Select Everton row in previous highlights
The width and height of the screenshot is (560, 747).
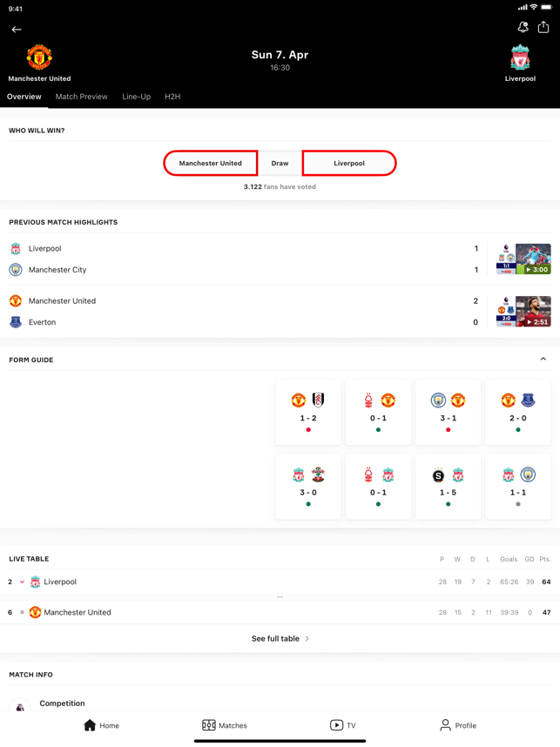[x=244, y=322]
